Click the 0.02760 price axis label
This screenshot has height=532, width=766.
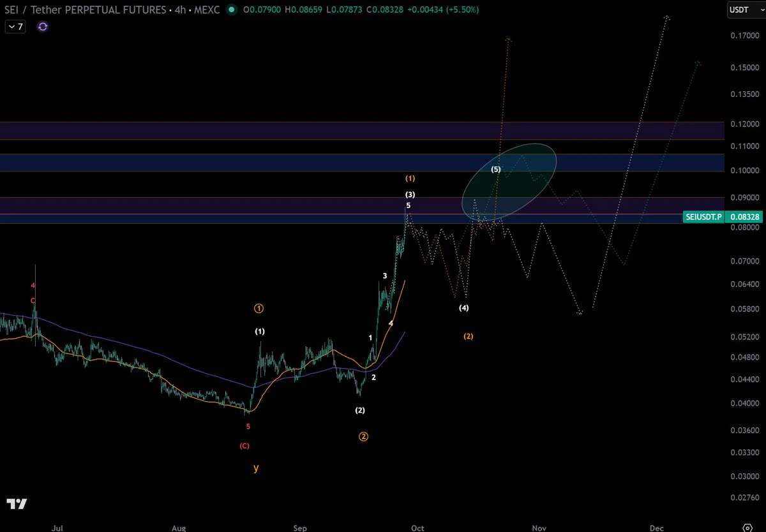745,497
